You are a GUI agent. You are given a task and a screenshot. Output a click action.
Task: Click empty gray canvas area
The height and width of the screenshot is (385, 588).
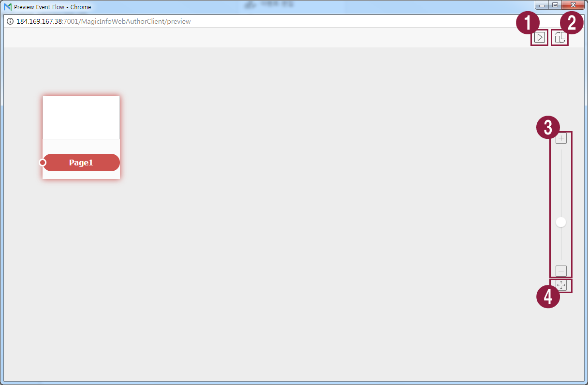(290, 218)
